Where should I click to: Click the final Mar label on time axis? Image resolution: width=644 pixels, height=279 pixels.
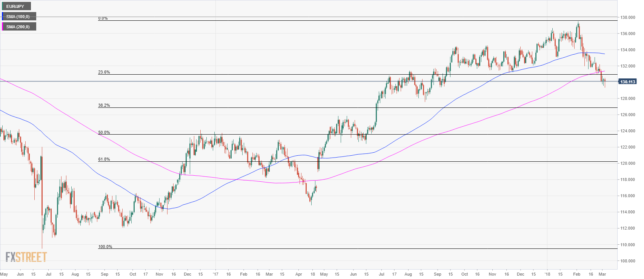pyautogui.click(x=602, y=274)
